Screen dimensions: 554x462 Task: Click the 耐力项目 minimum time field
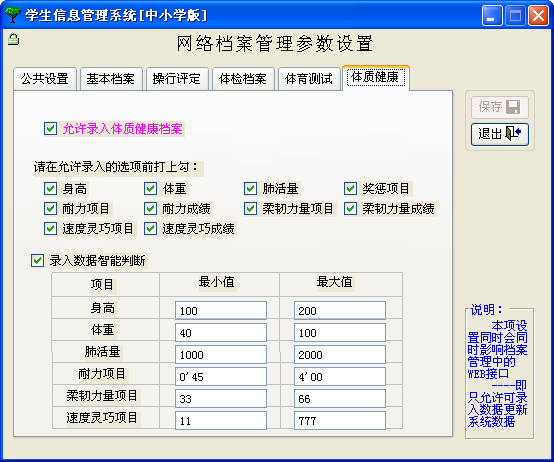pyautogui.click(x=221, y=377)
